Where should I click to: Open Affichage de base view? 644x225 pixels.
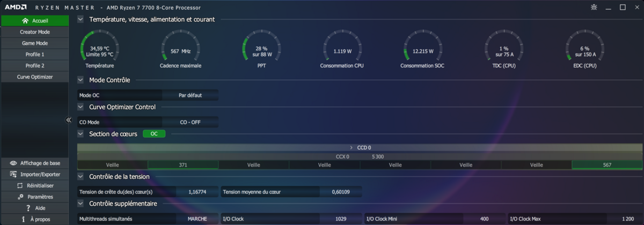(x=34, y=163)
